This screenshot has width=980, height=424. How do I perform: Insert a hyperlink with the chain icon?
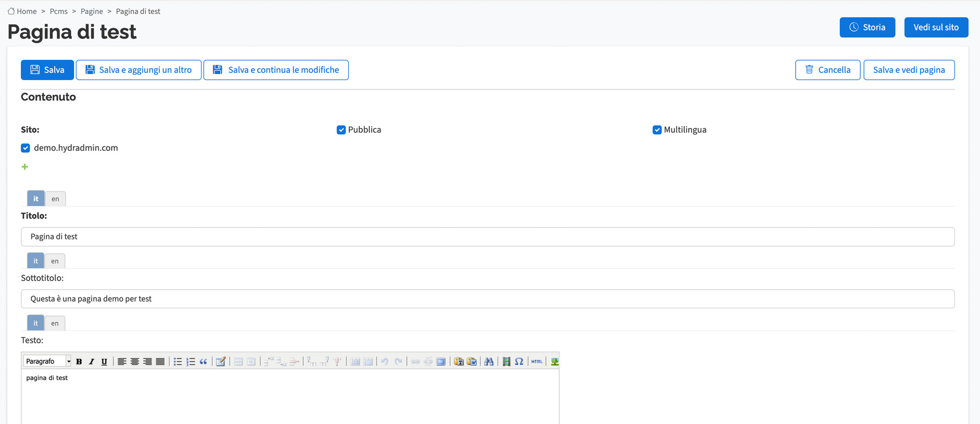[416, 362]
